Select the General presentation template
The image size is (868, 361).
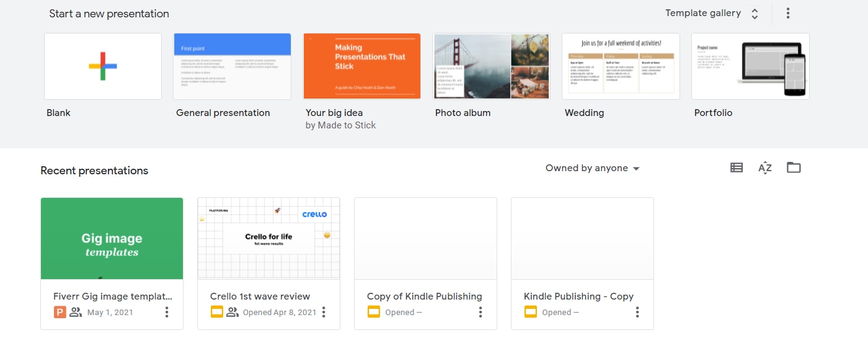[232, 66]
